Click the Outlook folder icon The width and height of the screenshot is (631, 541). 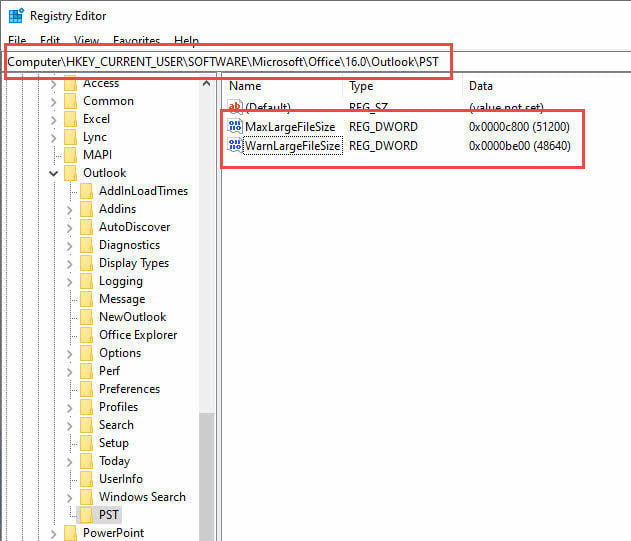point(70,173)
